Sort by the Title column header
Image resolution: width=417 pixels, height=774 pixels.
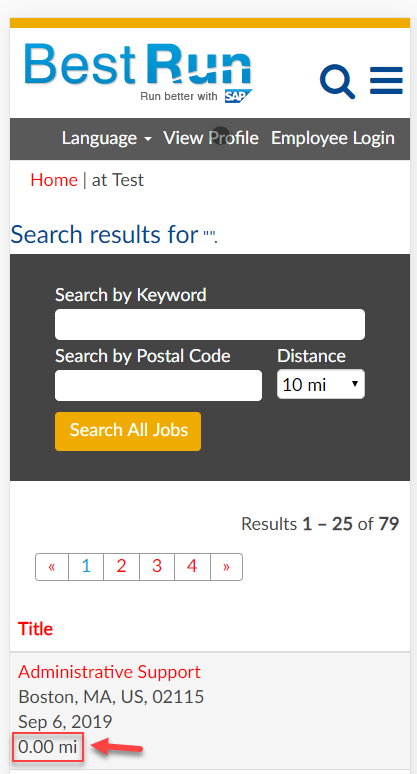[x=36, y=629]
